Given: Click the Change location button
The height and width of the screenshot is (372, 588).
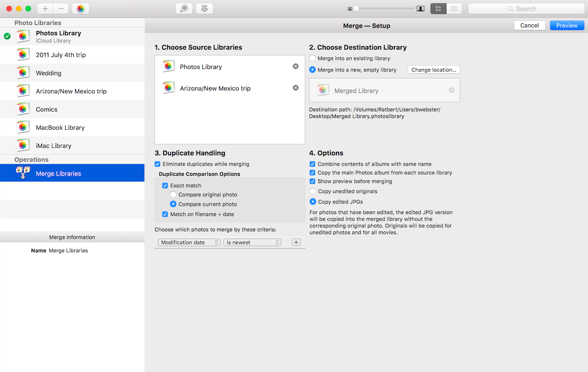Looking at the screenshot, I should pyautogui.click(x=434, y=70).
